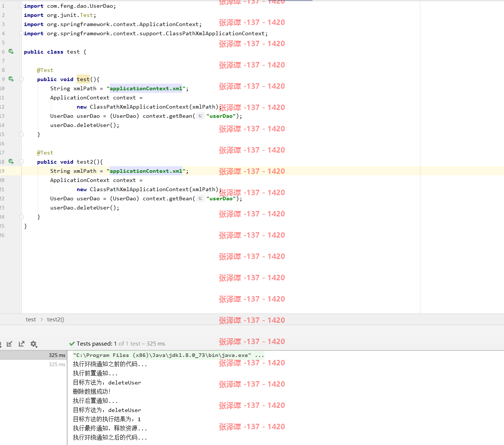Click method name 'test2' in the editor
This screenshot has height=445, width=504.
[x=85, y=162]
